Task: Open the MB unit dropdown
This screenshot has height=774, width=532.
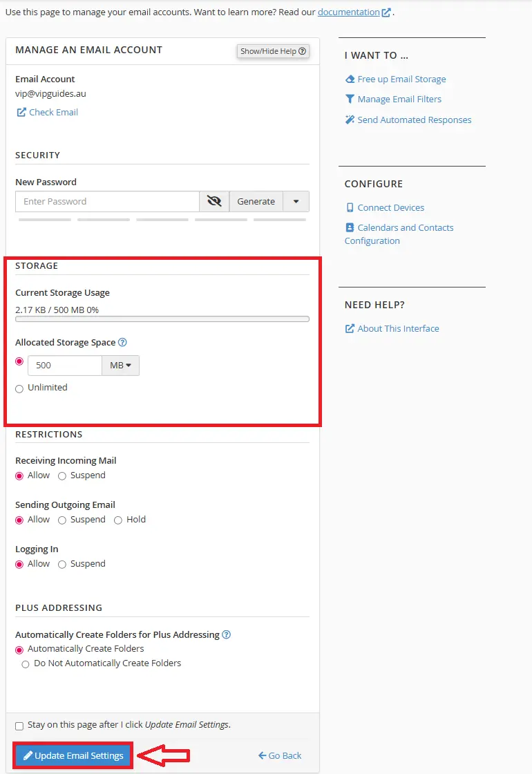Action: pos(120,366)
